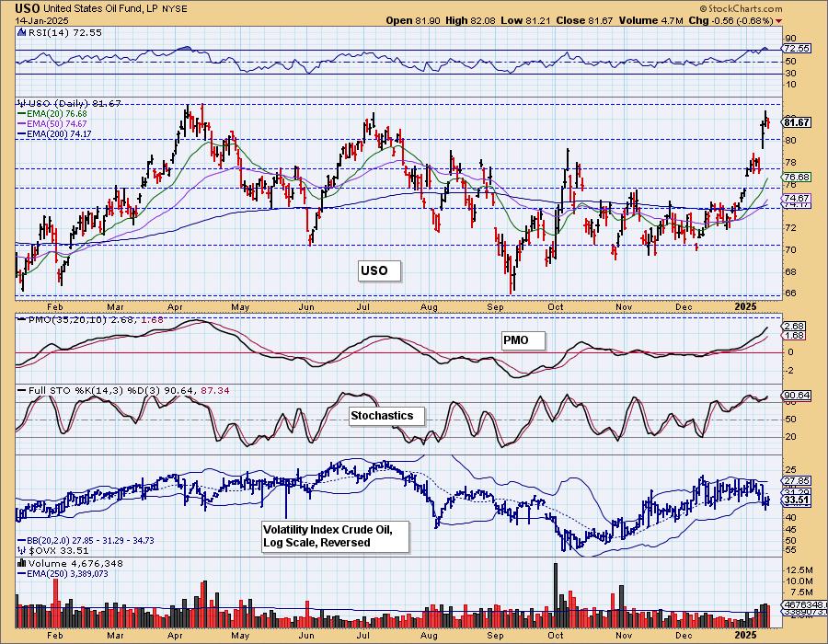Click the 1.68 PMO signal tag on the right axis
Image resolution: width=828 pixels, height=644 pixels.
coord(795,335)
